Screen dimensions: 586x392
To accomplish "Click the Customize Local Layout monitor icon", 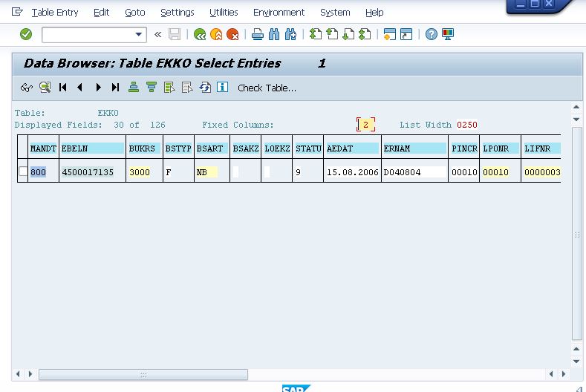I will click(x=448, y=34).
